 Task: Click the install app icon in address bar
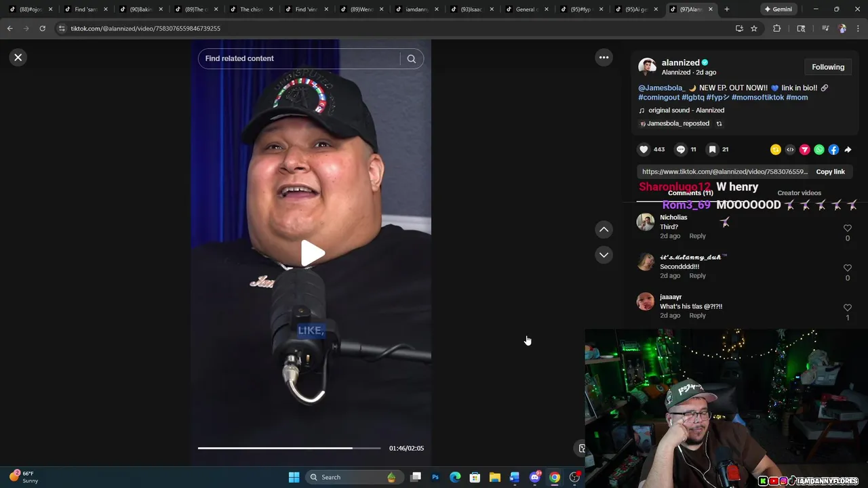[x=739, y=28]
